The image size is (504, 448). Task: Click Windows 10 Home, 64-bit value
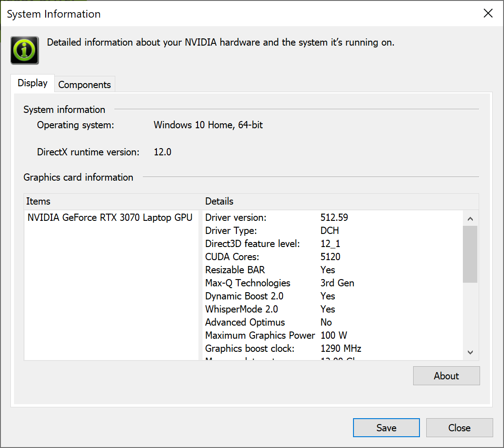coord(208,125)
